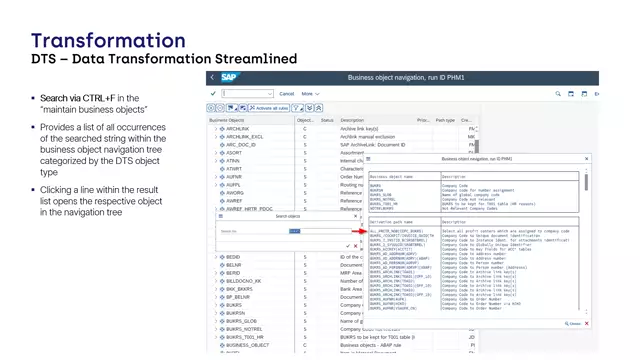Expand the AUFPL node
The width and height of the screenshot is (640, 360).
pyautogui.click(x=216, y=185)
